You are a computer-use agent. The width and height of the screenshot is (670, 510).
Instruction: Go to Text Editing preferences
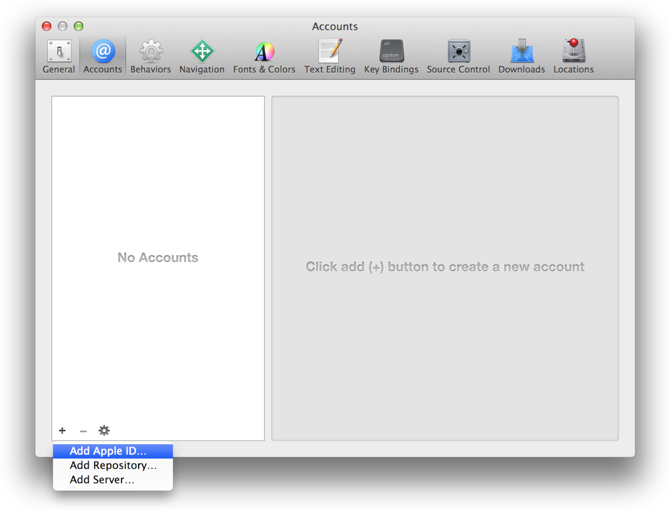(329, 56)
